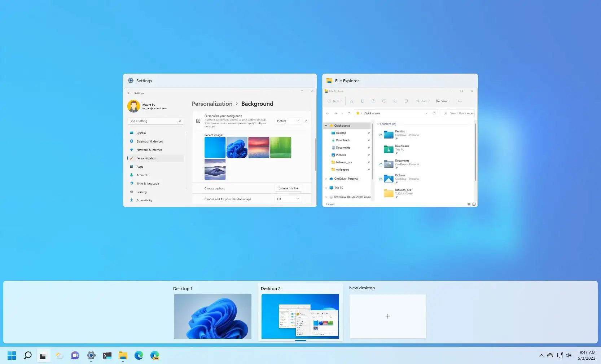
Task: Open System in Settings sidebar
Action: 155,133
